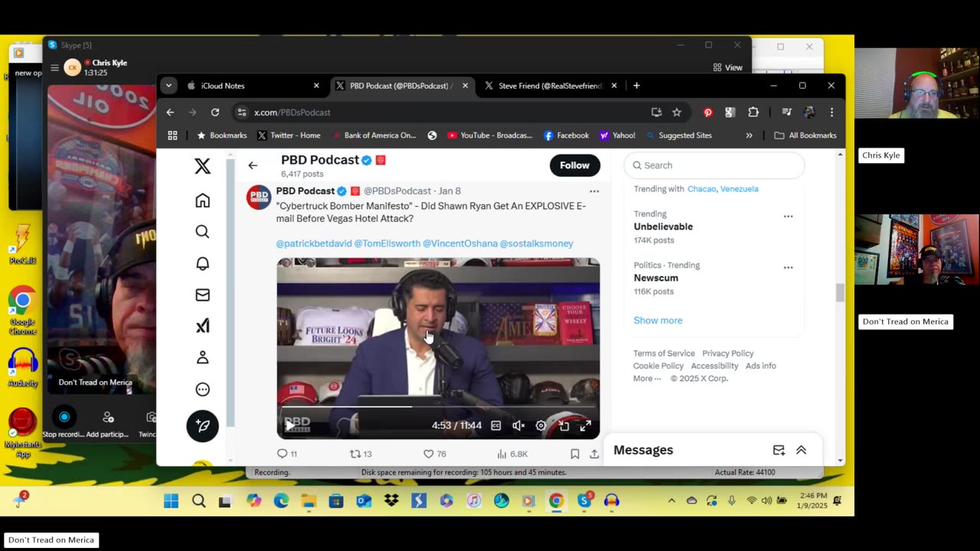
Task: Select the PBD Podcast tab
Action: click(x=401, y=86)
